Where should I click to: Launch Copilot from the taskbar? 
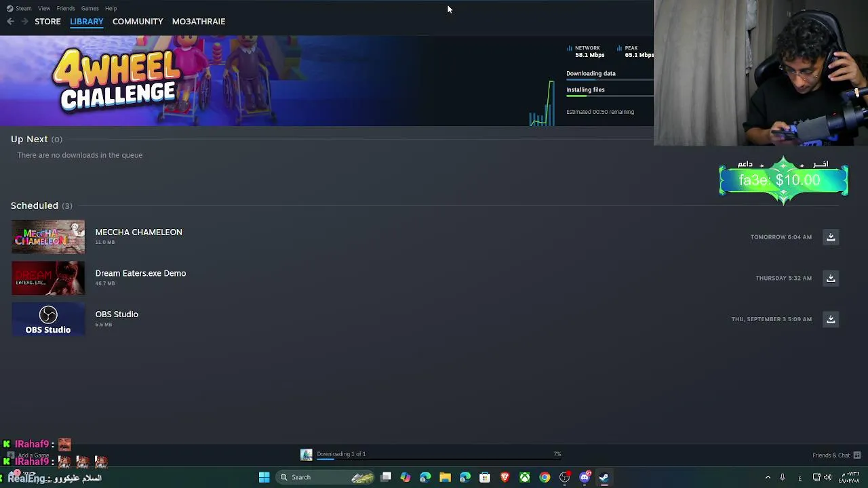click(406, 477)
